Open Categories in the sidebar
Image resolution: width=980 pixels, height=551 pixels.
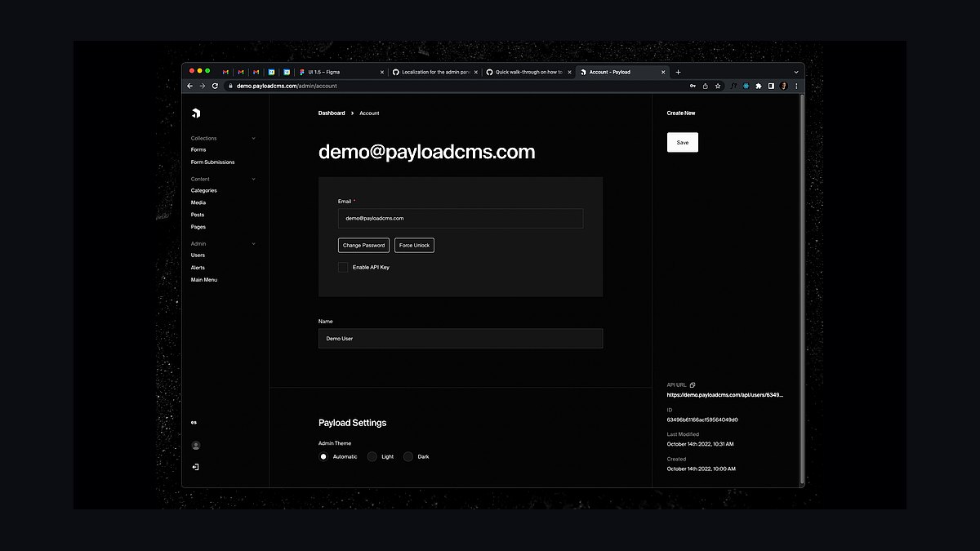pyautogui.click(x=204, y=190)
